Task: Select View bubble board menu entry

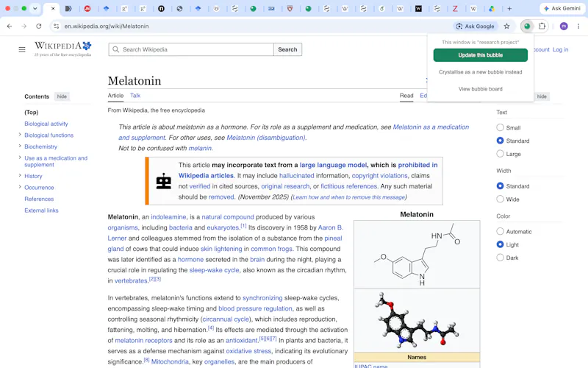Action: point(481,89)
